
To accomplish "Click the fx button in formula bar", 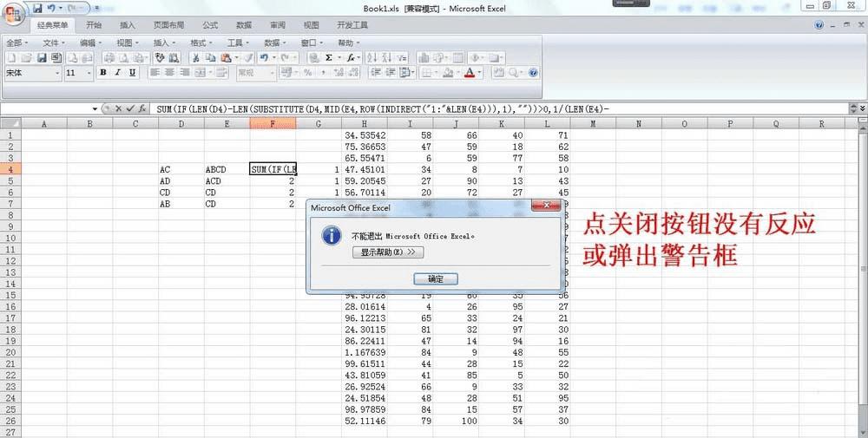I will tap(142, 109).
